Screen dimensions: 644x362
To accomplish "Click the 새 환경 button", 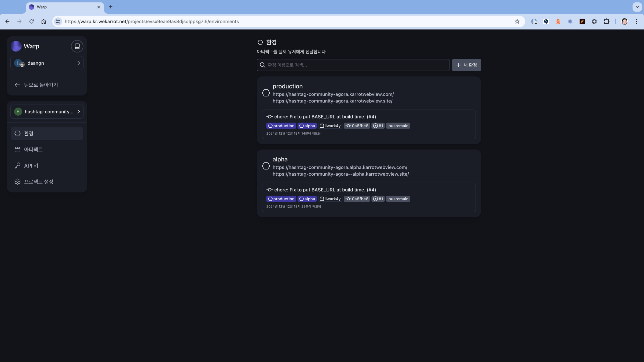I will tap(466, 65).
